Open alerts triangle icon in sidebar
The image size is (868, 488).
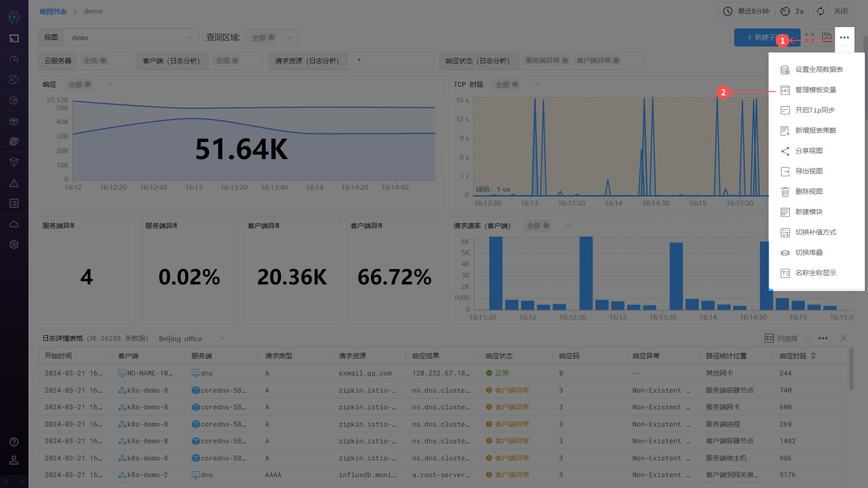click(14, 183)
